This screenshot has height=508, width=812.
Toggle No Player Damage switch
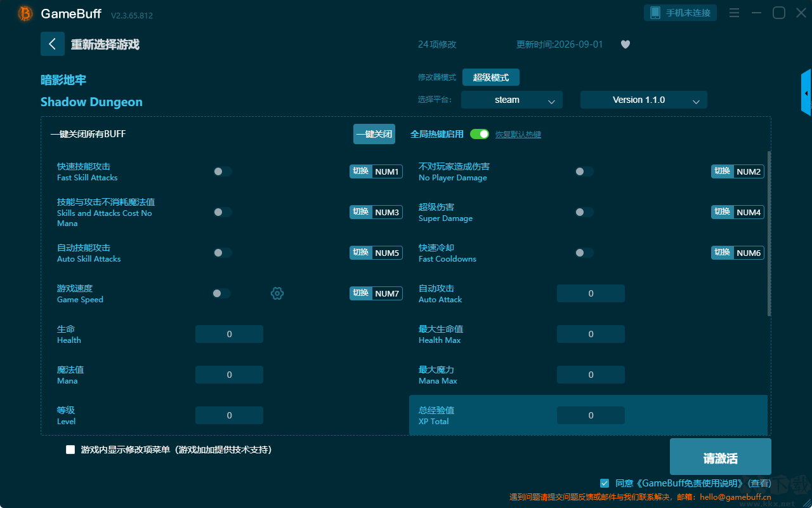point(584,171)
